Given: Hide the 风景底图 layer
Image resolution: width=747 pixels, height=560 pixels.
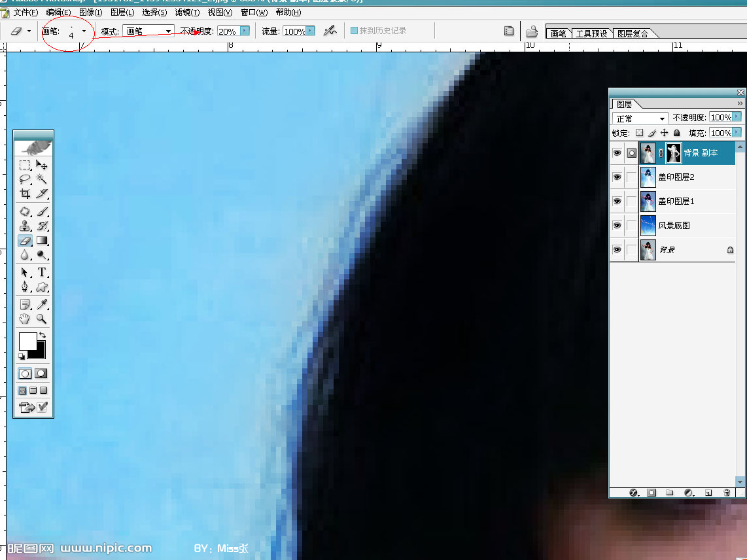Looking at the screenshot, I should coord(617,226).
